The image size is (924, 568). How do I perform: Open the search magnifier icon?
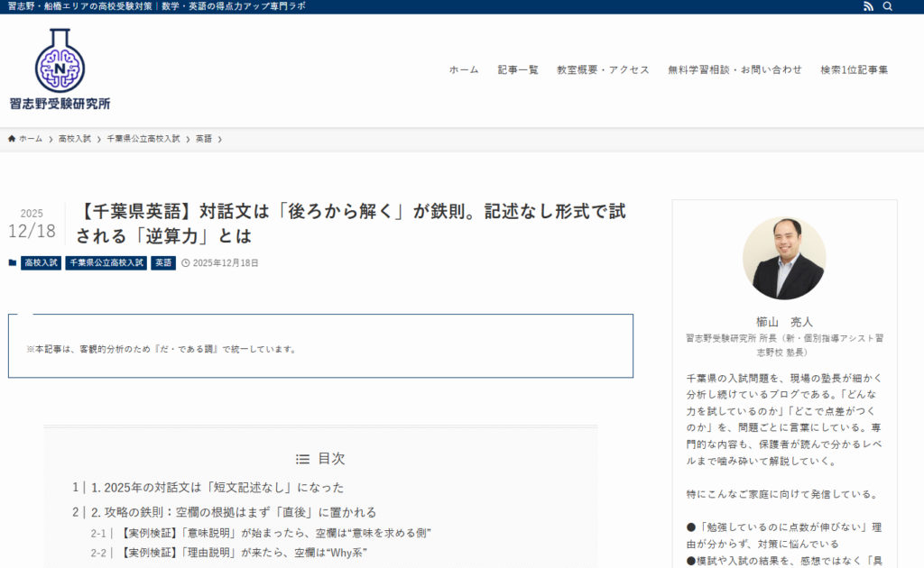(x=888, y=6)
